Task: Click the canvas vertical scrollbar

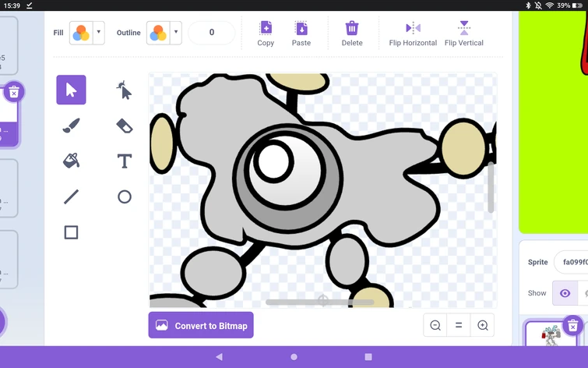Action: 491,187
